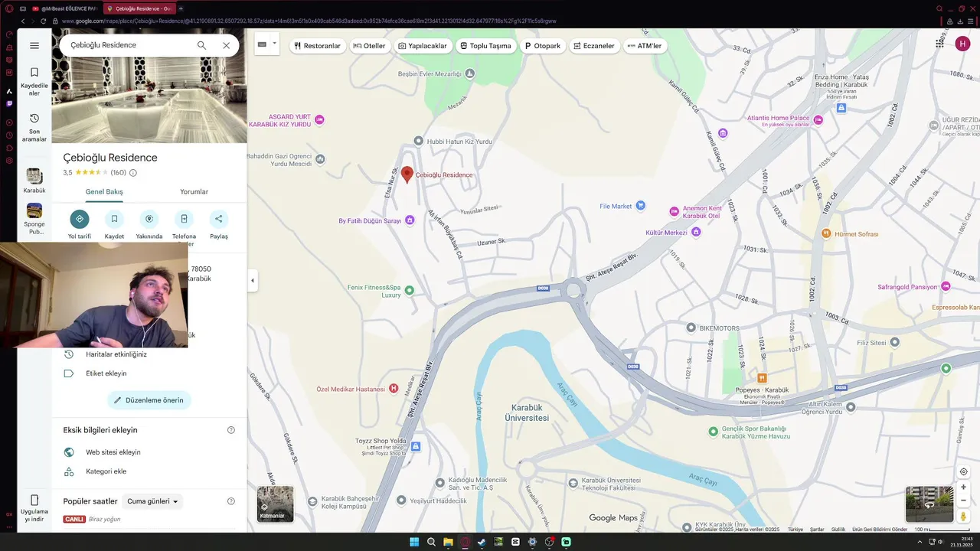Screen dimensions: 980x551
Task: Filter map by Otopark
Action: tap(543, 46)
